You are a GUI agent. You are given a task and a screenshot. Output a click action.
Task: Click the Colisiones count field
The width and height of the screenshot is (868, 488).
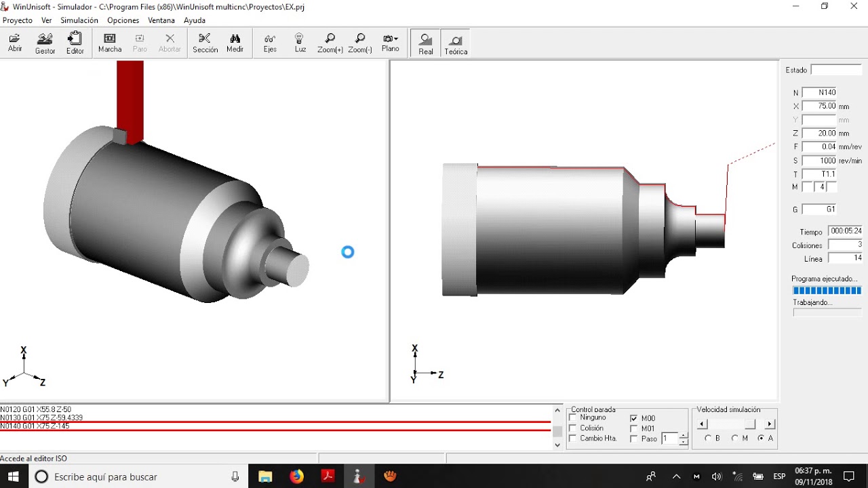[846, 245]
